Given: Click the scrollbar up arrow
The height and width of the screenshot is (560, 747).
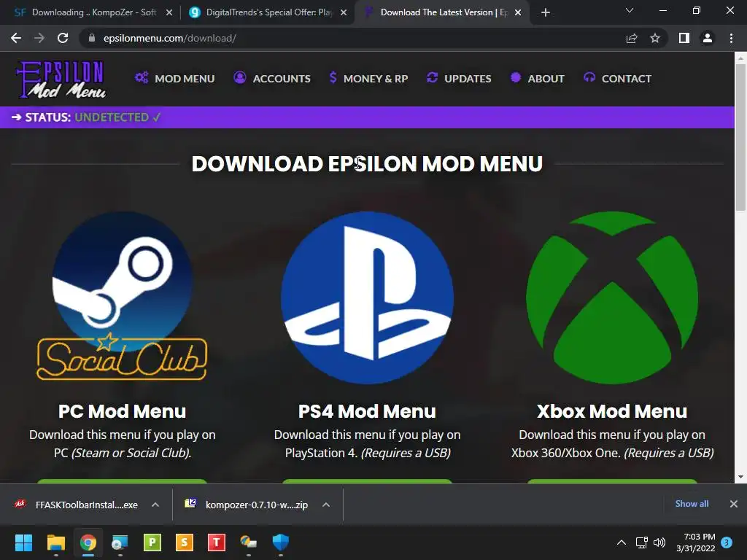Looking at the screenshot, I should pyautogui.click(x=740, y=58).
